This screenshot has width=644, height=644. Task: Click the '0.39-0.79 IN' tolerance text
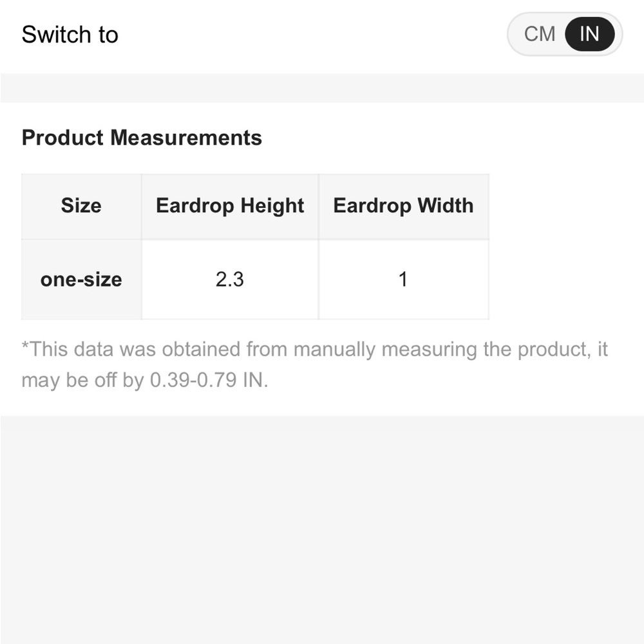click(209, 380)
